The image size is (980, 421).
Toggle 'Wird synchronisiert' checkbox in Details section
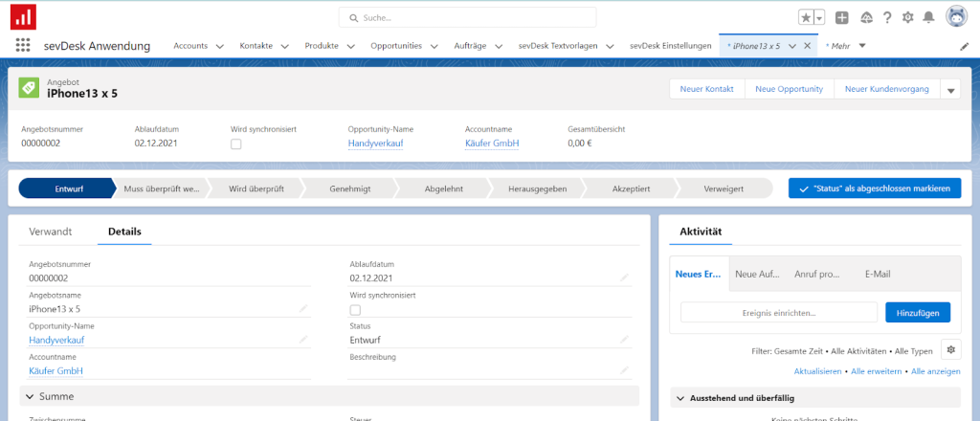(356, 310)
